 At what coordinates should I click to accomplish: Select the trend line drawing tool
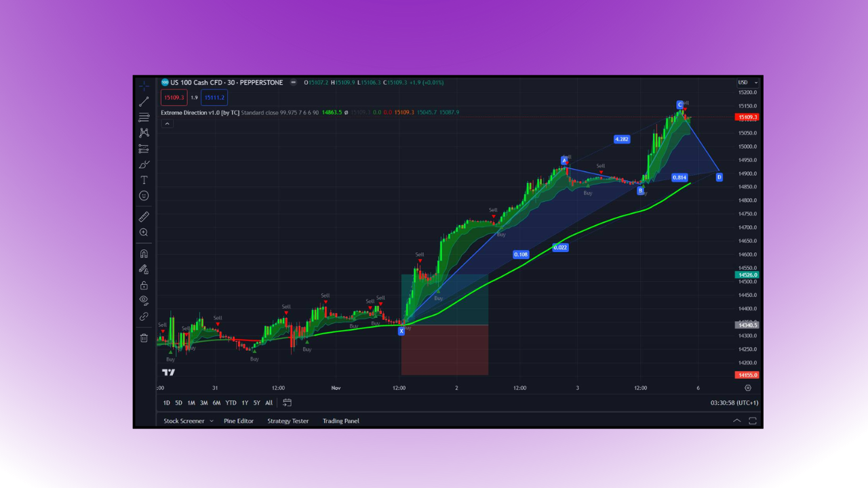[x=144, y=102]
